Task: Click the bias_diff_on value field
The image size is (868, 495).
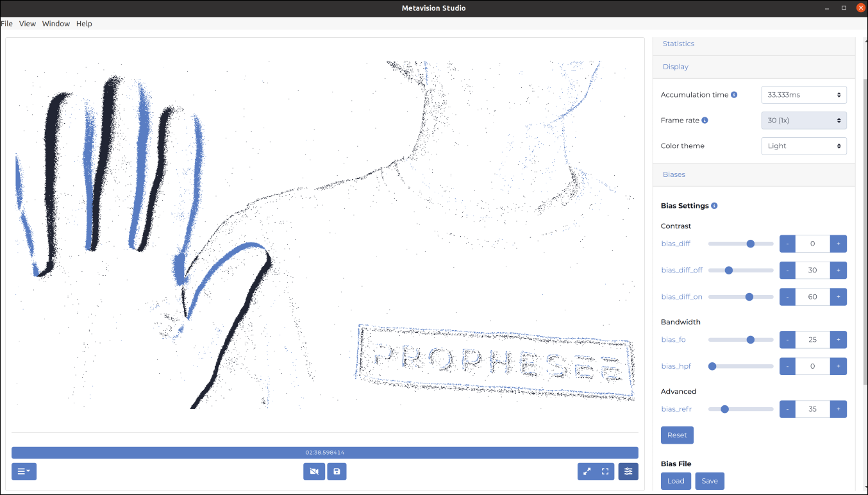Action: (813, 297)
